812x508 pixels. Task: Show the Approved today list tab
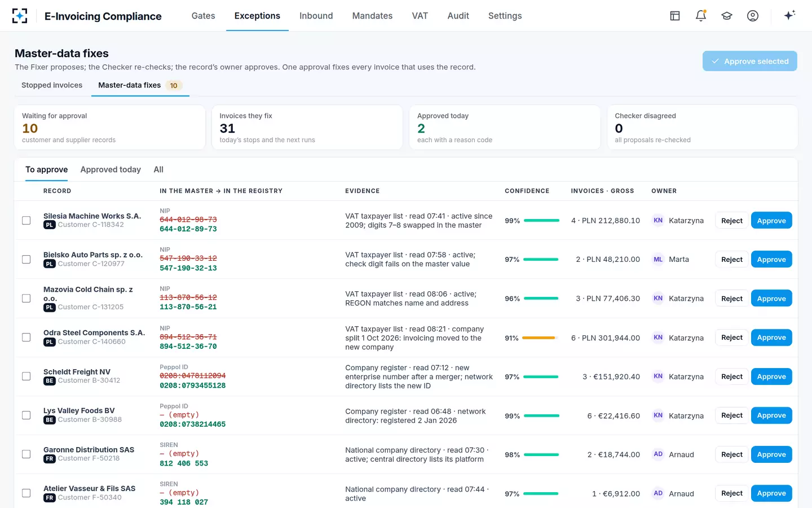[x=111, y=169]
